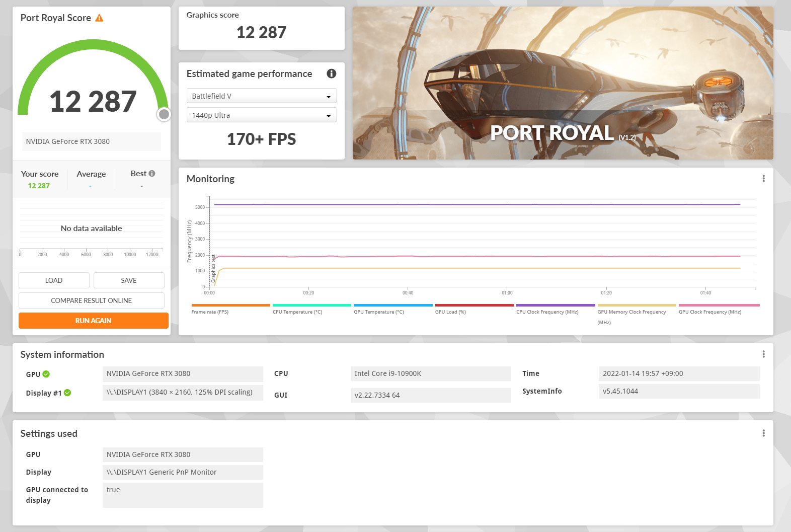Click the SystemInfo version v5.45.1044 field

[679, 391]
